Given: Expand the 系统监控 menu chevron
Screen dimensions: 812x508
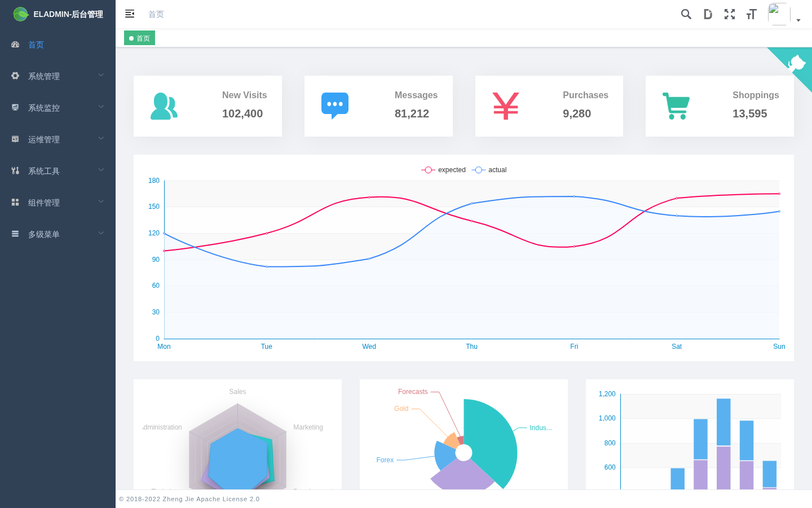Looking at the screenshot, I should tap(101, 107).
